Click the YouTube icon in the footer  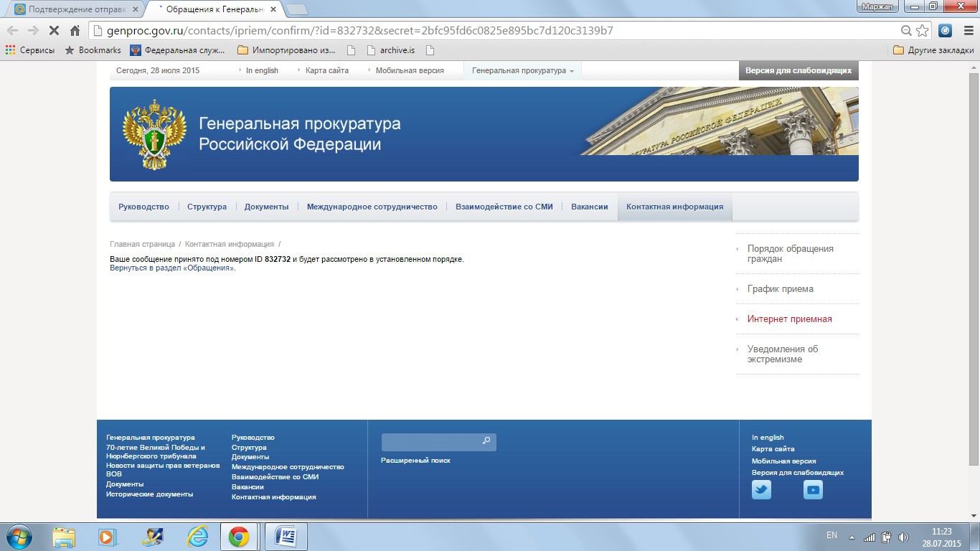pyautogui.click(x=813, y=490)
